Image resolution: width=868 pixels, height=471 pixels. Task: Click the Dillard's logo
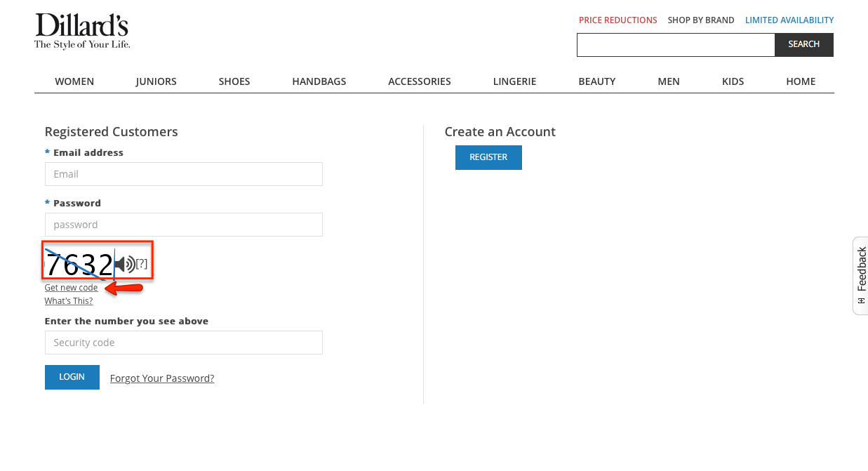[81, 29]
